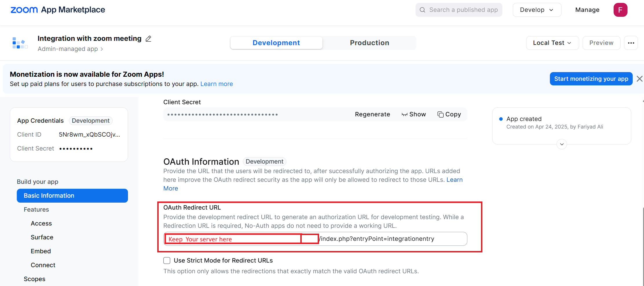Open the user avatar F menu

pyautogui.click(x=620, y=10)
